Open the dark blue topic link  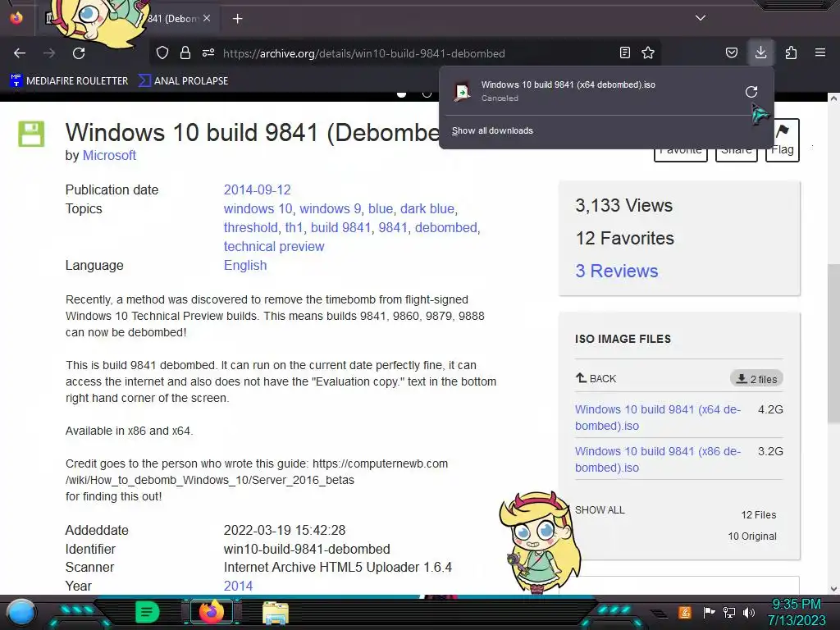427,208
